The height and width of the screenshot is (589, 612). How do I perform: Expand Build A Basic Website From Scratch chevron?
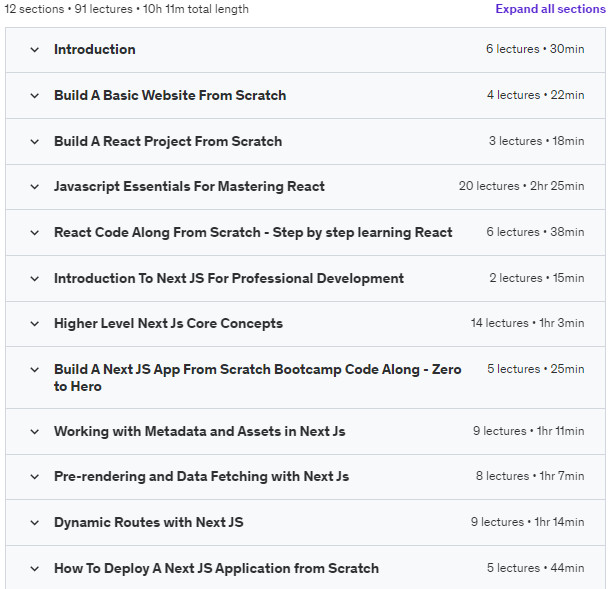pos(35,96)
